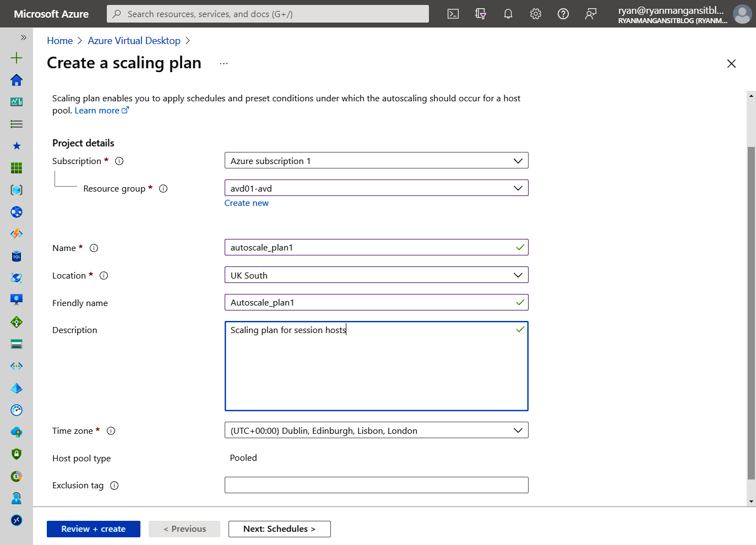Screen dimensions: 756x545
Task: Click the 'Project details' heading
Action: (x=83, y=143)
